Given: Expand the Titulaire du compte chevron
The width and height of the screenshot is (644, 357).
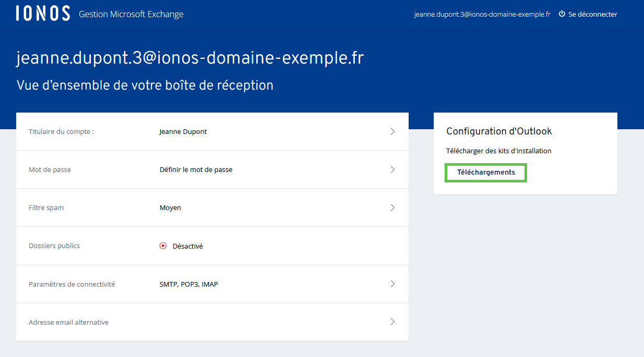Looking at the screenshot, I should click(392, 132).
